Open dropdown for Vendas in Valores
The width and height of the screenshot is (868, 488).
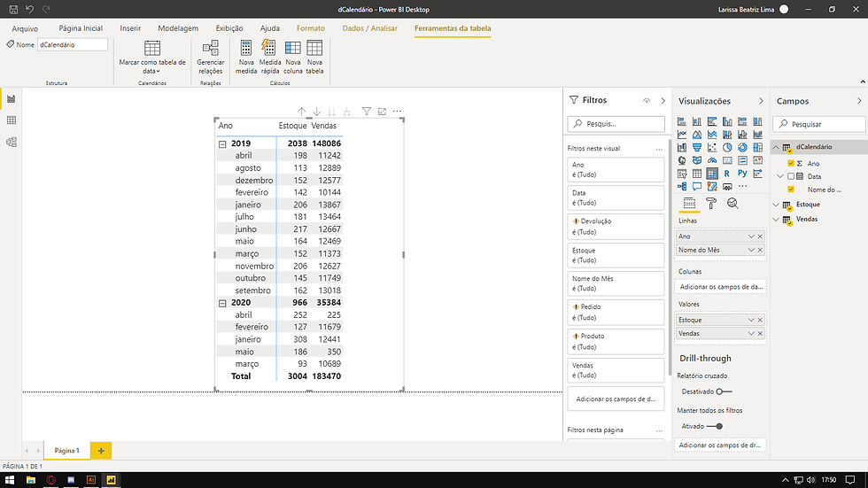(751, 334)
